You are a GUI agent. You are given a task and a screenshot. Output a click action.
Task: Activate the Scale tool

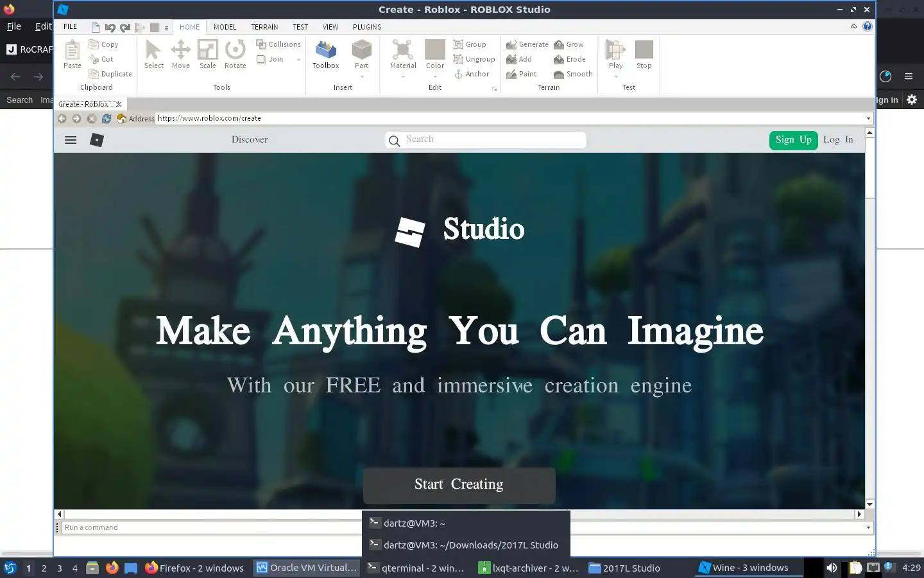207,54
